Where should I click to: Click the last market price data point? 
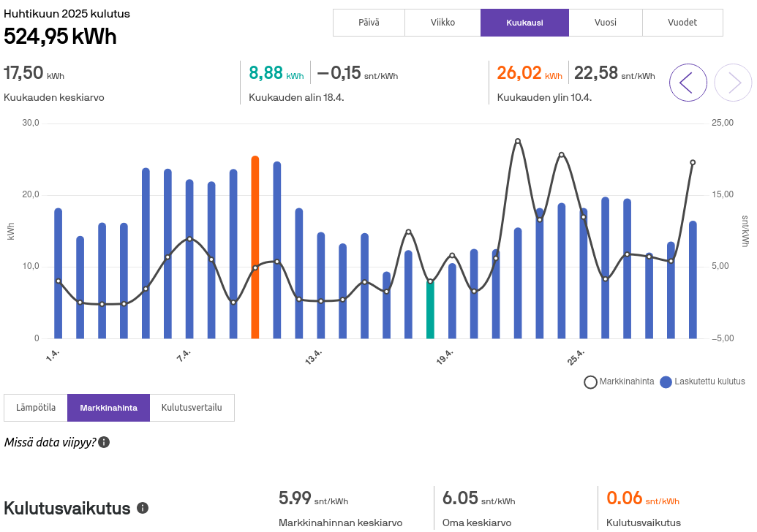click(693, 163)
